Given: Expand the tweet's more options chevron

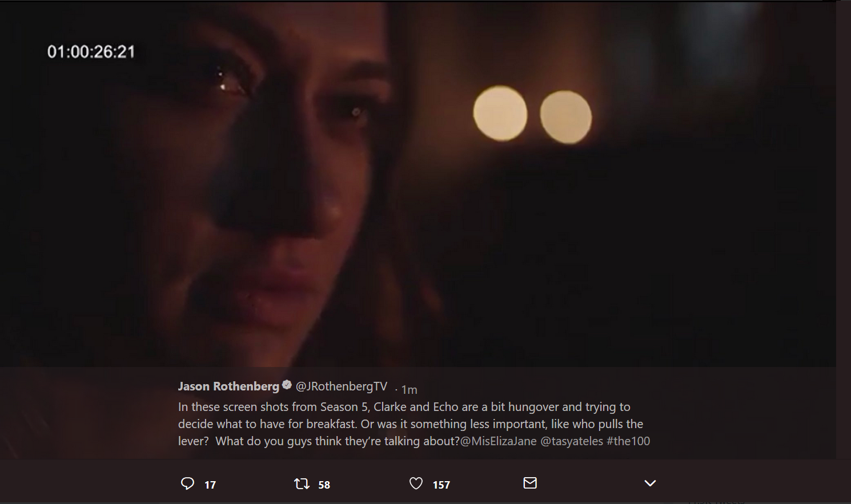Looking at the screenshot, I should pos(650,483).
